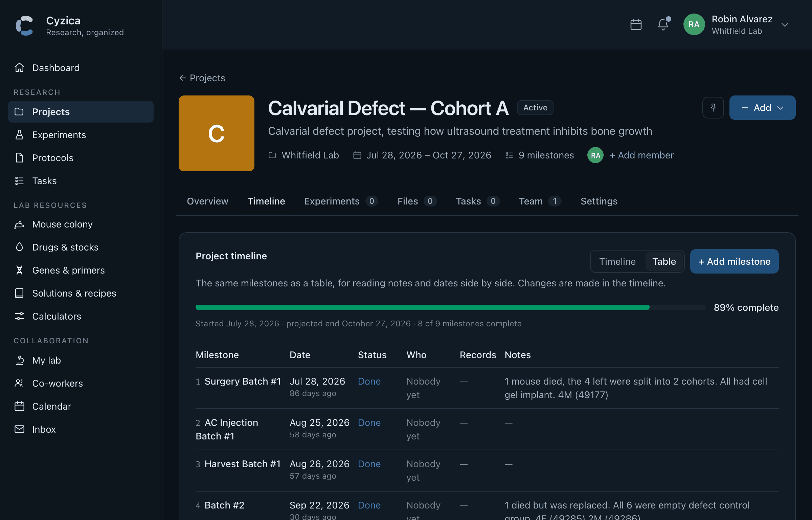Expand the Robin Alvarez account menu chevron
Screen dimensions: 812x520
785,25
